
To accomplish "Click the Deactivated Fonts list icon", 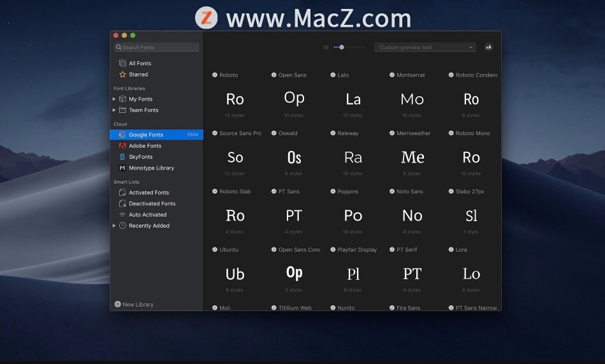I will click(122, 203).
